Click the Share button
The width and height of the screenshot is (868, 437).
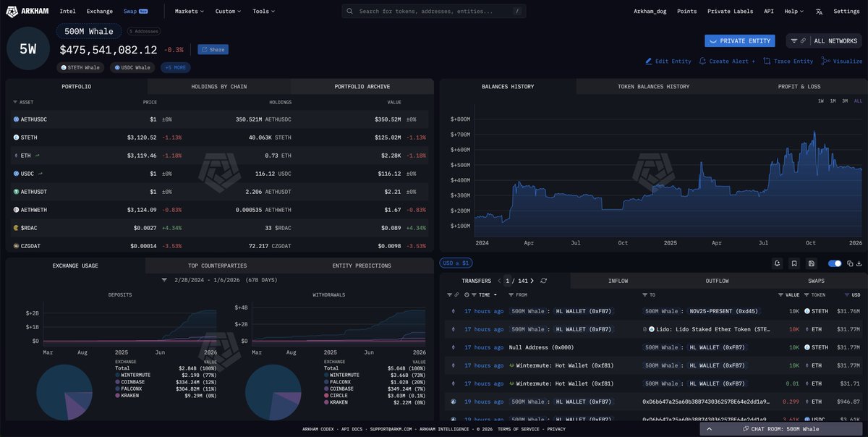(213, 50)
